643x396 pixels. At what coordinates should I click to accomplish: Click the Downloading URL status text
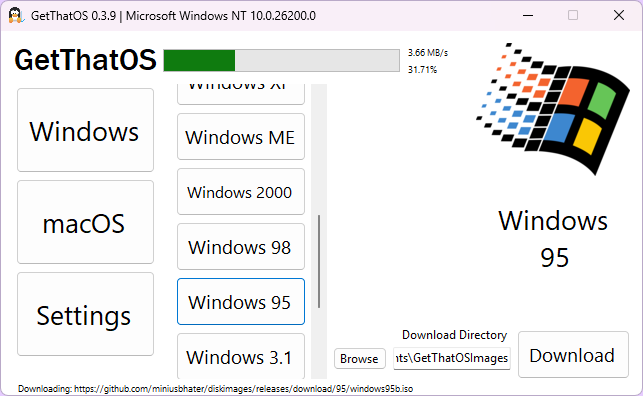(215, 389)
